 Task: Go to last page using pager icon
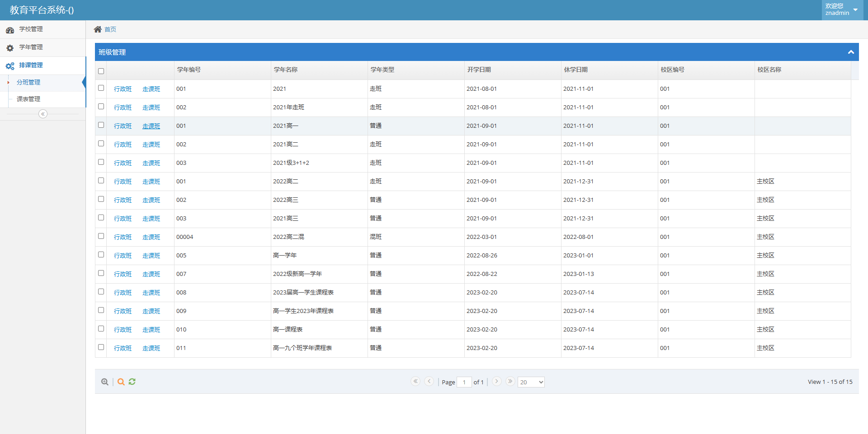pos(510,381)
